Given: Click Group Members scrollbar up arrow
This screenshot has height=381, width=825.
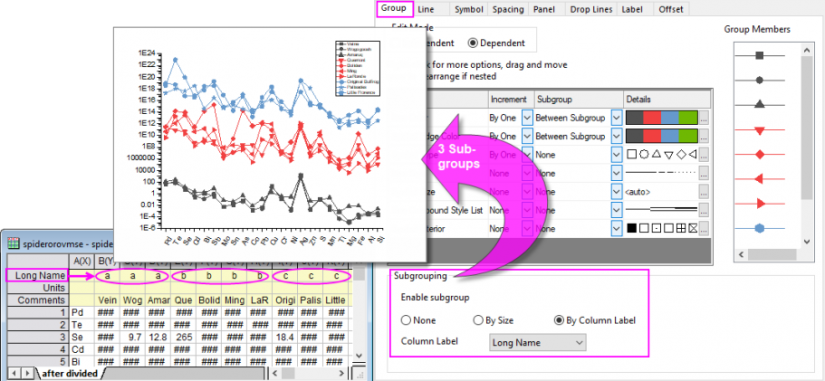Looking at the screenshot, I should coord(807,50).
